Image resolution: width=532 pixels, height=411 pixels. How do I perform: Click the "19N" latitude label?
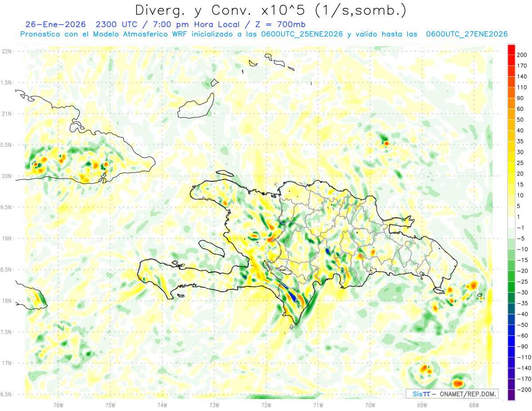6,238
